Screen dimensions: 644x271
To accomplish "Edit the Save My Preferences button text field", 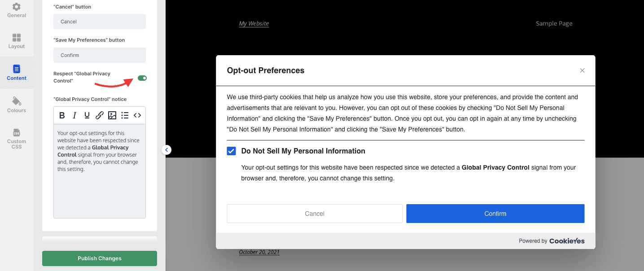I will click(x=100, y=55).
